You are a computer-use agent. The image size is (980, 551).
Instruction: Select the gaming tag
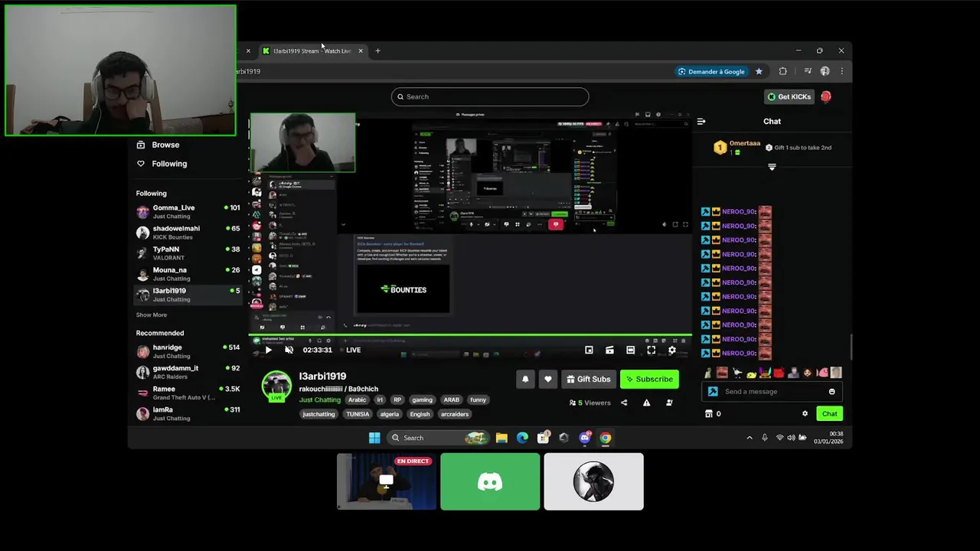pyautogui.click(x=422, y=399)
